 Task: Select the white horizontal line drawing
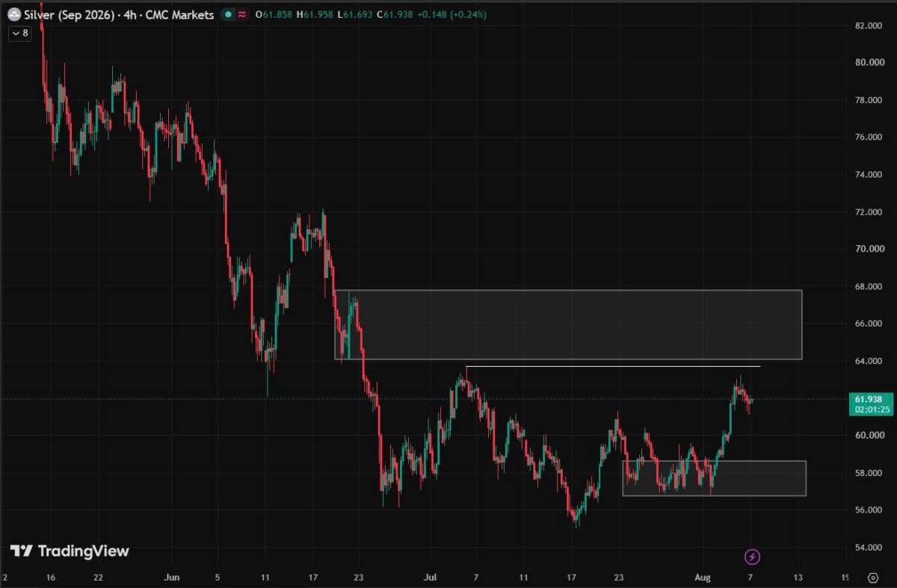pyautogui.click(x=613, y=366)
